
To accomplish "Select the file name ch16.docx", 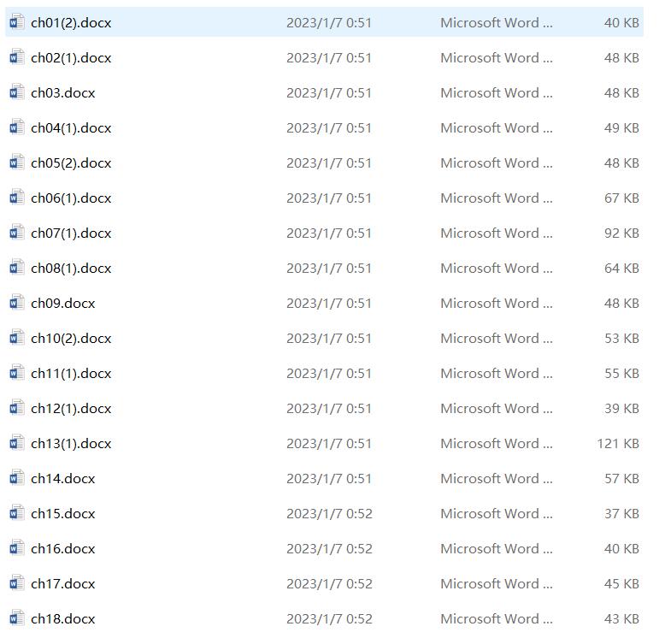I will pos(63,549).
